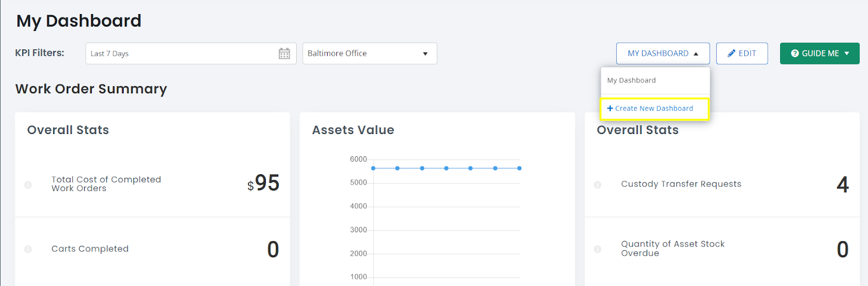Click the last data point on Assets Value chart

[x=519, y=168]
